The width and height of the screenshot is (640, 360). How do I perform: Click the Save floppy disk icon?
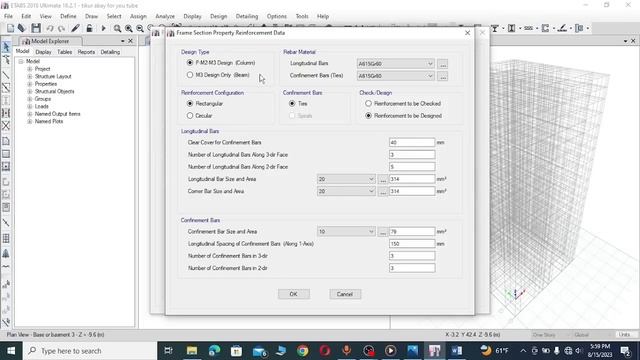(36, 28)
